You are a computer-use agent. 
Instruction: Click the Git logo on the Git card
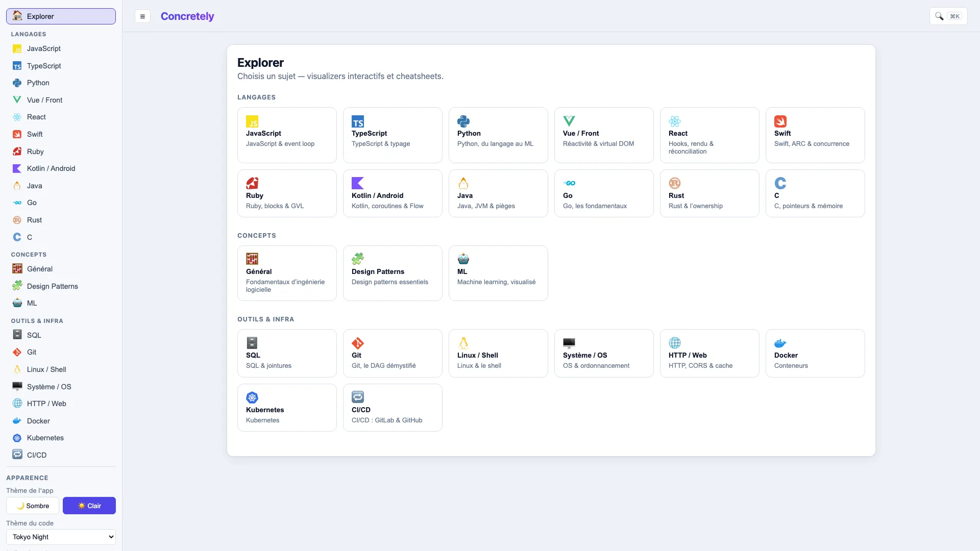(358, 343)
